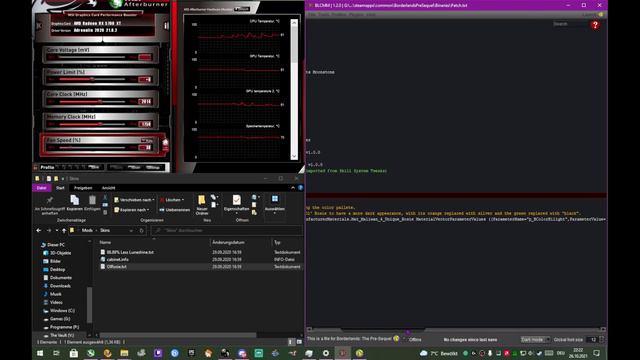This screenshot has height=360, width=640.
Task: Click the Settings button in Afterburner
Action: pyautogui.click(x=153, y=167)
